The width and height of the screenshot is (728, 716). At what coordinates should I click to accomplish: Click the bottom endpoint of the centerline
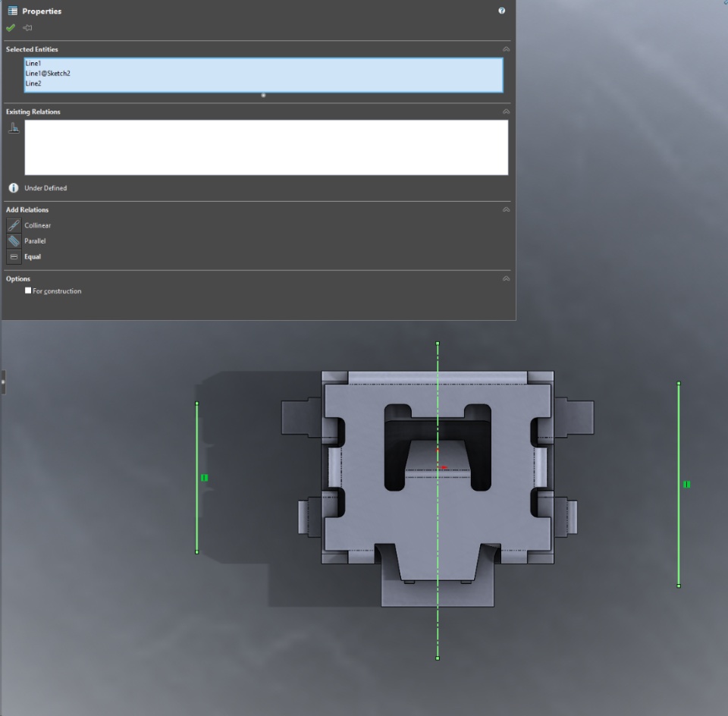[x=438, y=658]
